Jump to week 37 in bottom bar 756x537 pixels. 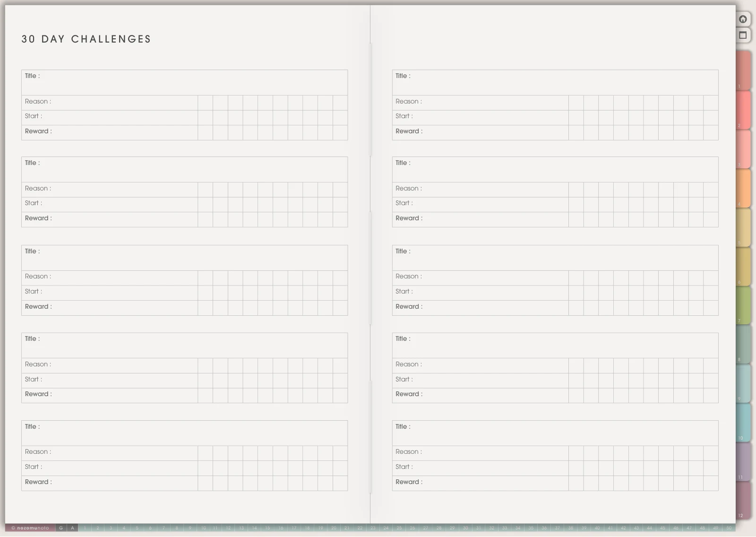coord(558,528)
